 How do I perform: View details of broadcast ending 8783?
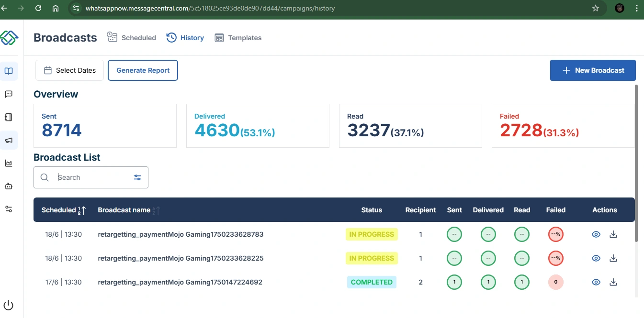coord(596,234)
